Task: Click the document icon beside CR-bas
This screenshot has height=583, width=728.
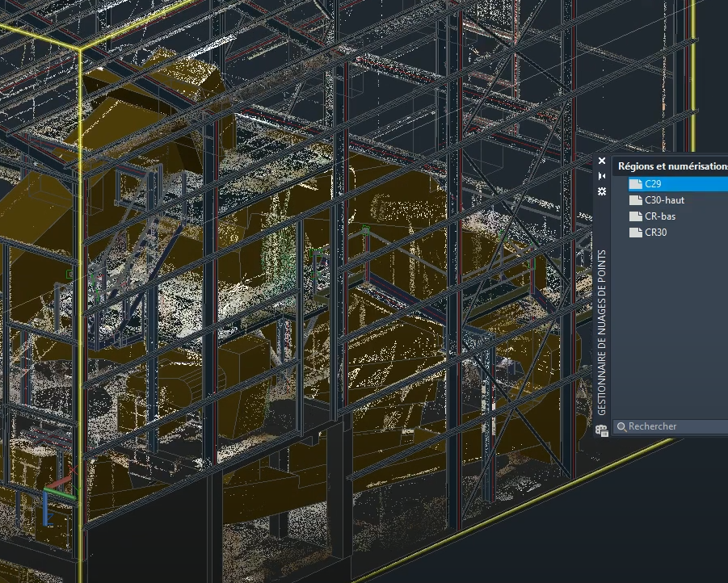Action: [x=635, y=216]
